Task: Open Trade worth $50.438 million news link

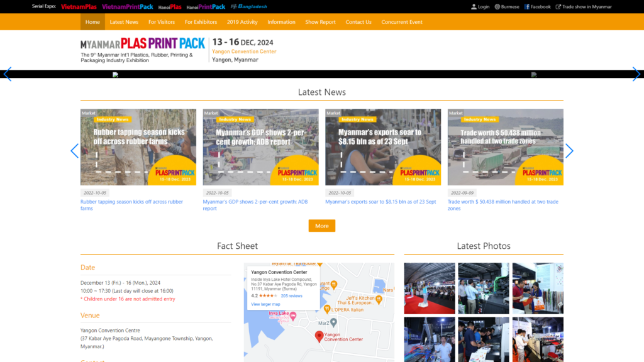Action: coord(502,205)
